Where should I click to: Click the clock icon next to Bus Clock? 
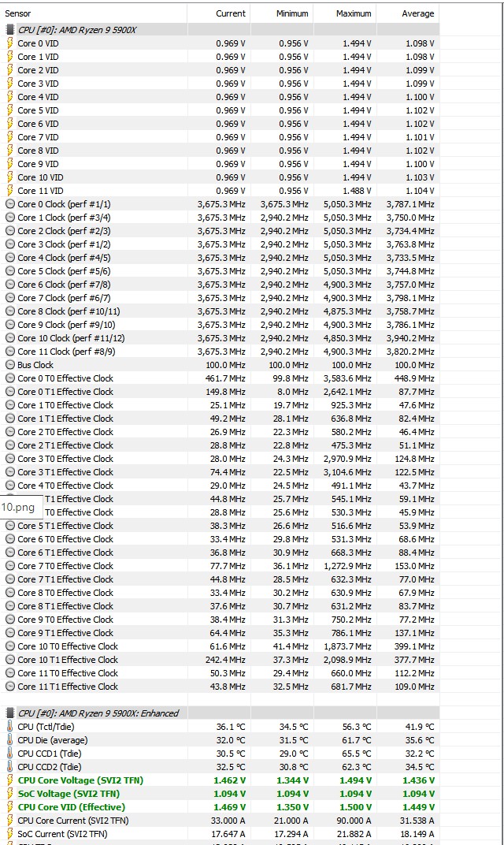[10, 365]
